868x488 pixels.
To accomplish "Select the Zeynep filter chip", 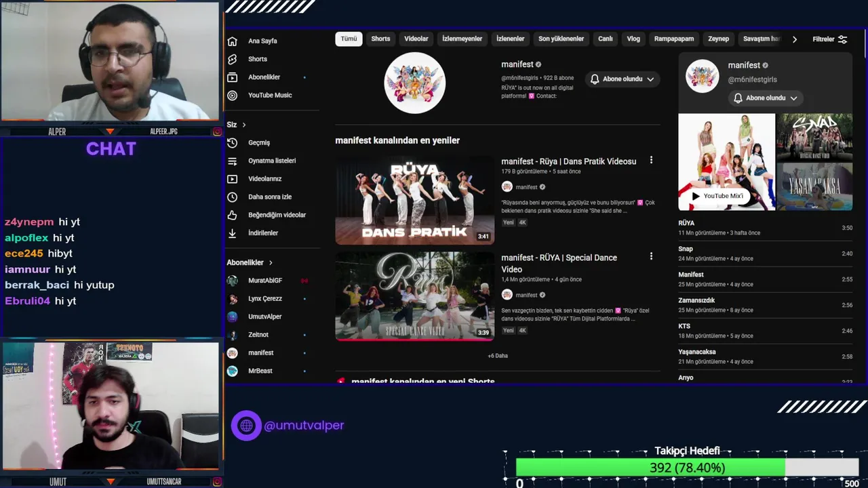I will tap(718, 39).
